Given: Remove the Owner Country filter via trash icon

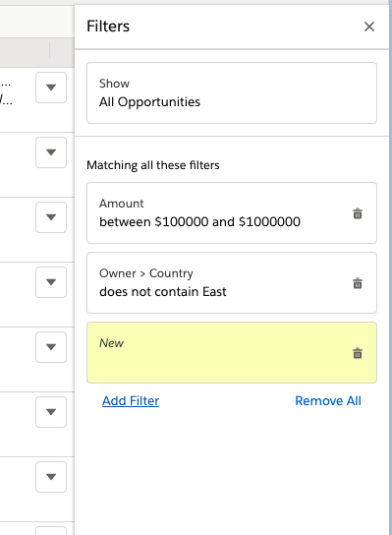Looking at the screenshot, I should 358,283.
